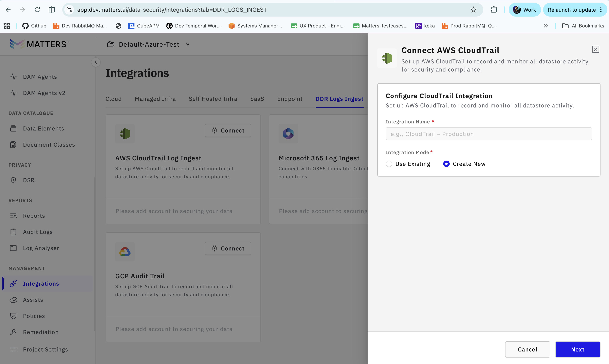Click the Audit Logs icon
This screenshot has width=609, height=364.
point(13,232)
